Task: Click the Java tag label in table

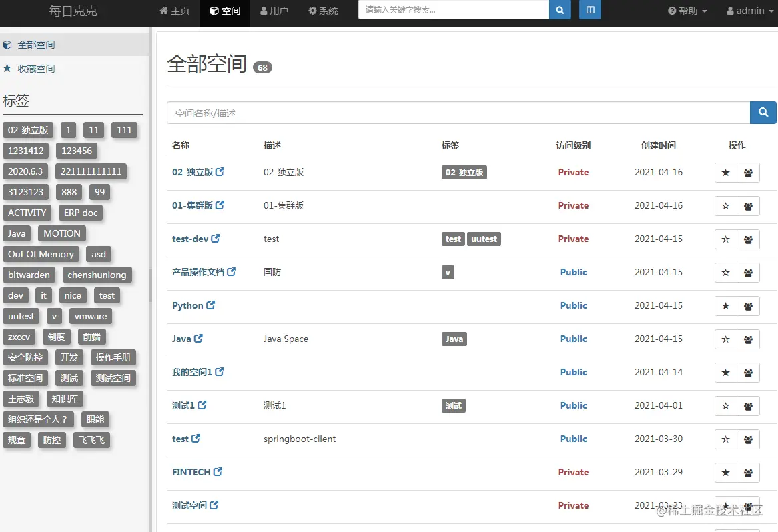Action: tap(454, 339)
